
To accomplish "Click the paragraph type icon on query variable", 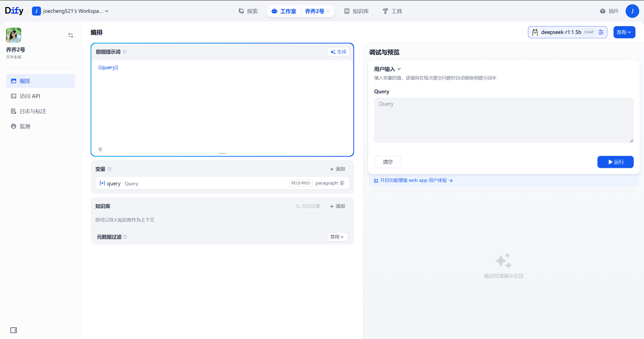I will coord(342,183).
